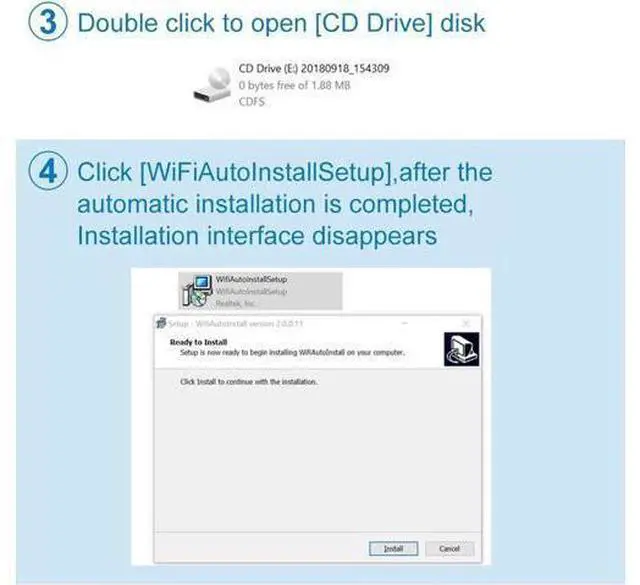Image resolution: width=640 pixels, height=585 pixels.
Task: Select the WiFiAutoInstallSetup installer icon
Action: (197, 291)
